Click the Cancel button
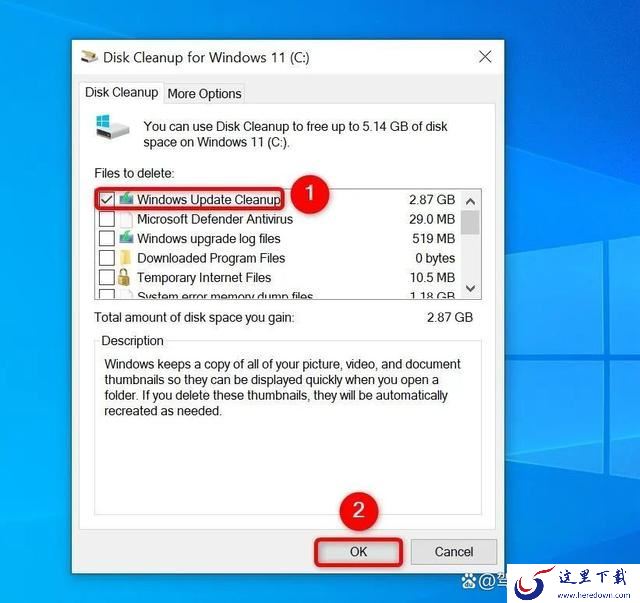 click(453, 552)
